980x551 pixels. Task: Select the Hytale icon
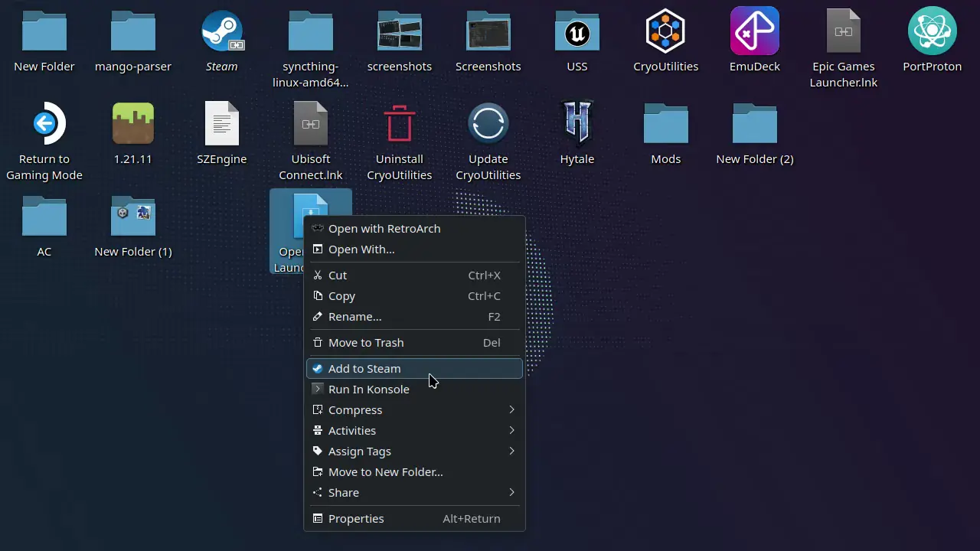point(577,122)
